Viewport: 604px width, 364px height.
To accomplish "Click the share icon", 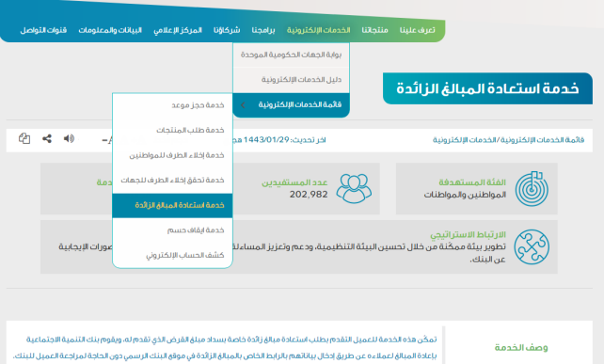I will [47, 138].
